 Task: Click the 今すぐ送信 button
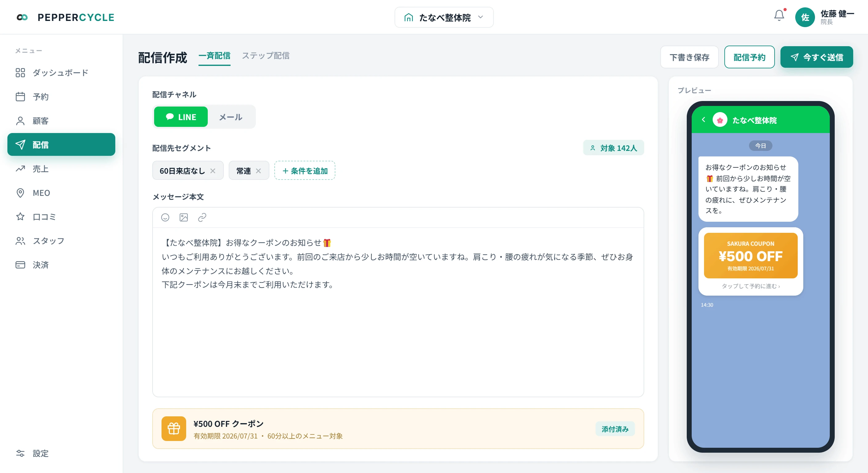coord(817,57)
